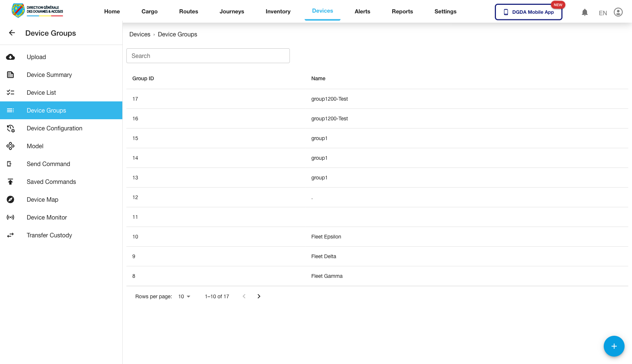Click the Transfer Custody arrows icon
The image size is (632, 364).
(10, 235)
